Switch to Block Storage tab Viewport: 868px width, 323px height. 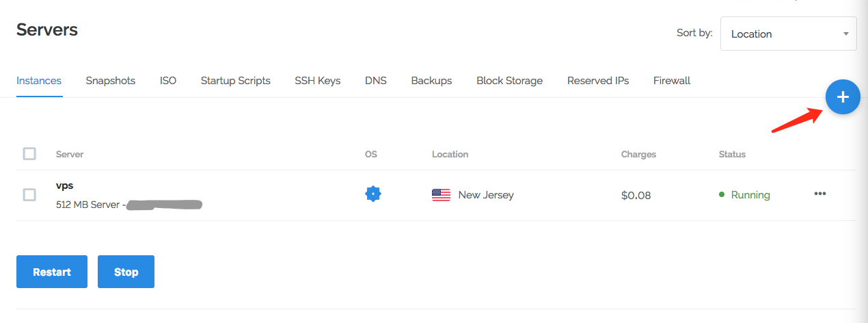(x=510, y=81)
